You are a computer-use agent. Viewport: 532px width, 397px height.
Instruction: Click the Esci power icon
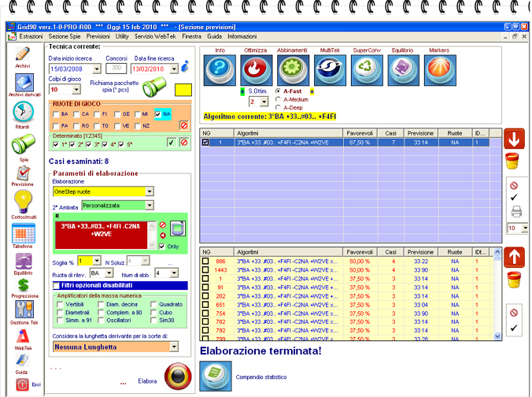[x=22, y=384]
